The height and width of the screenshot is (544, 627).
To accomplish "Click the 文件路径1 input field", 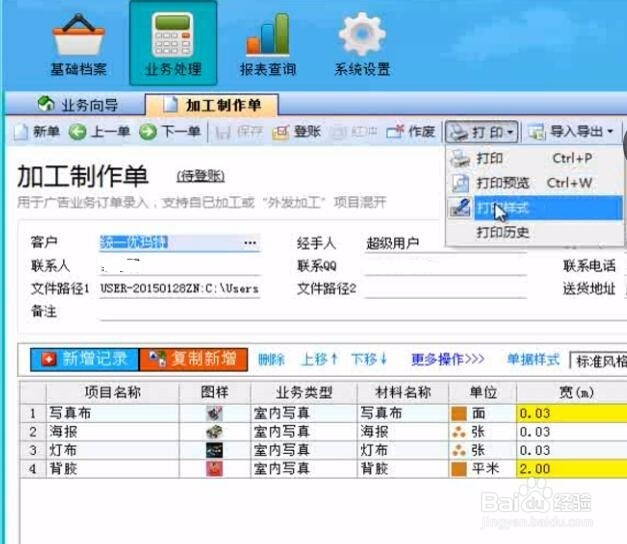I will click(179, 288).
